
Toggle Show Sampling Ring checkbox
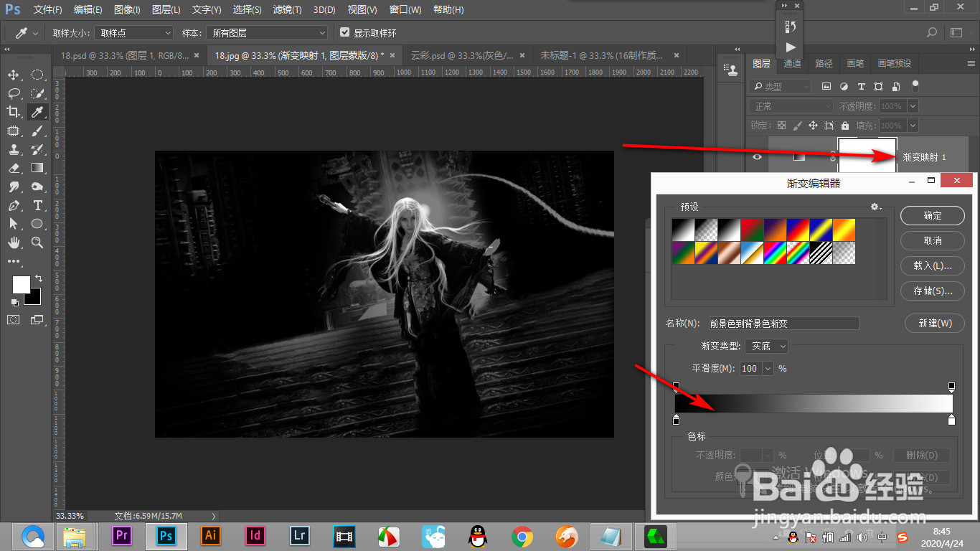click(x=345, y=33)
